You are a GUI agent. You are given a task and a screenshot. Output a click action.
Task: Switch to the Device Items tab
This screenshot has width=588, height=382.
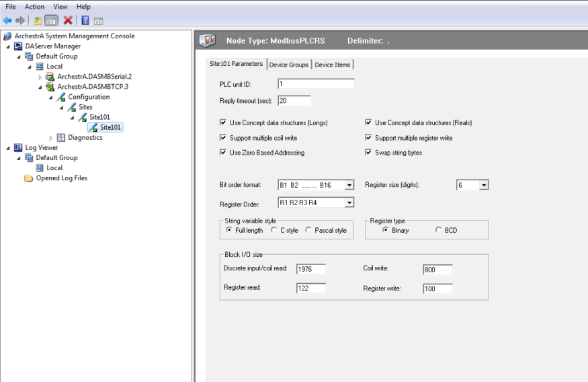(x=332, y=65)
